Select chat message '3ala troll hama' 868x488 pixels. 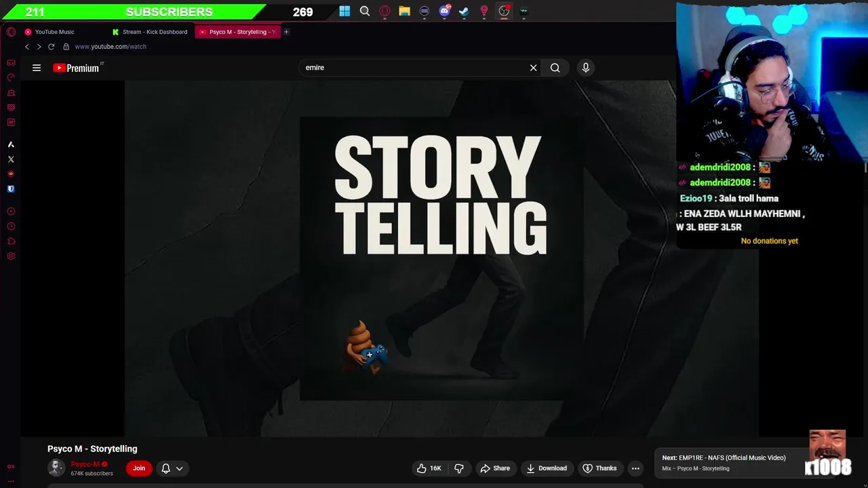click(749, 199)
